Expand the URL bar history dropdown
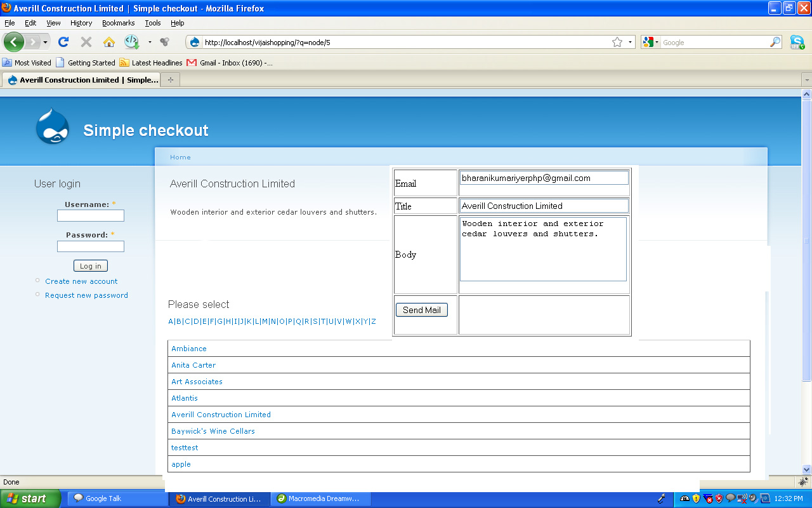 click(x=630, y=43)
